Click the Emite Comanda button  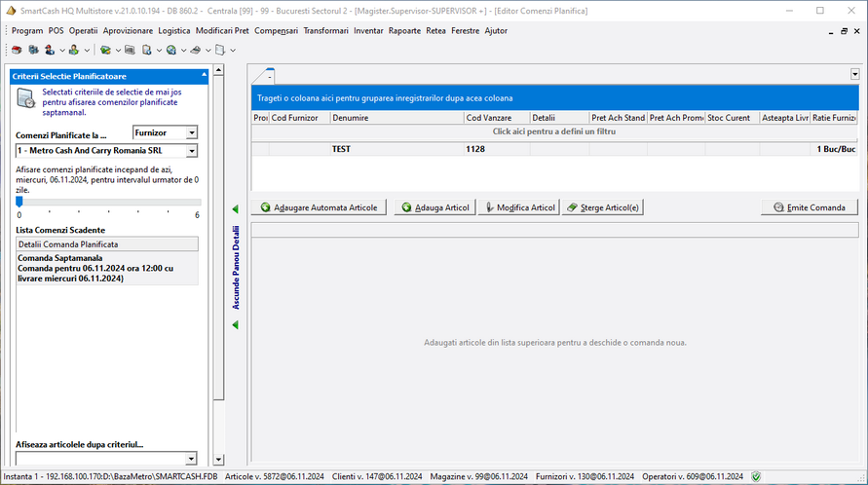[810, 207]
